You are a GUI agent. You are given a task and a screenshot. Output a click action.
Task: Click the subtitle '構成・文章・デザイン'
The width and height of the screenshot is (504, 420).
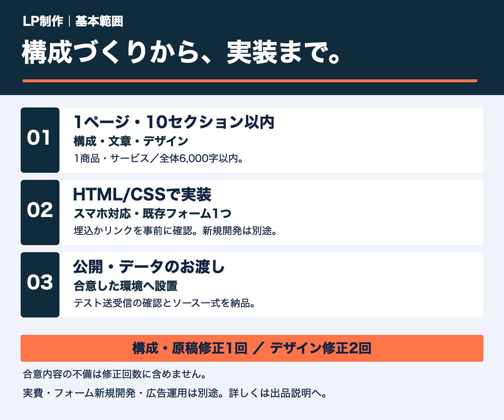[131, 141]
